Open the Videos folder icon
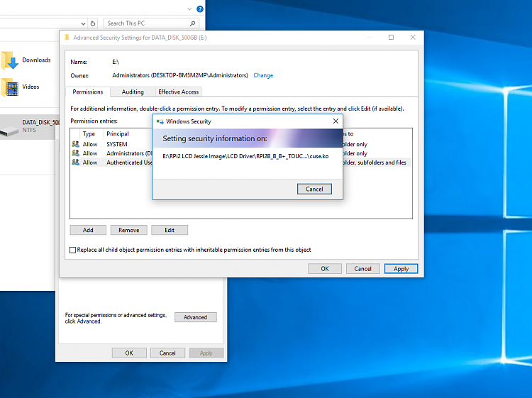Image resolution: width=532 pixels, height=398 pixels. [10, 87]
